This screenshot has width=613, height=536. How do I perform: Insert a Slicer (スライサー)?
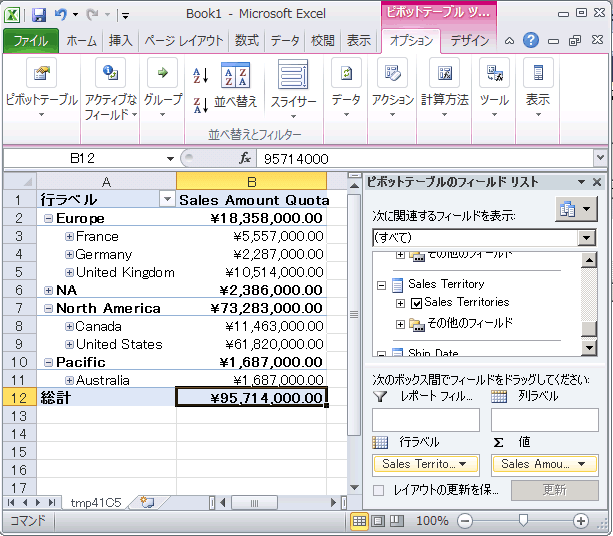point(293,89)
